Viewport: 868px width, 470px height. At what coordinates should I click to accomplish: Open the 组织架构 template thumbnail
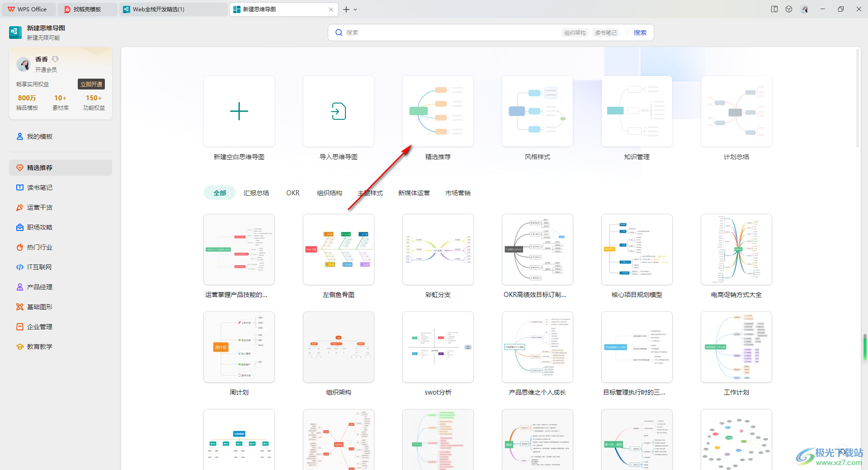coord(339,347)
